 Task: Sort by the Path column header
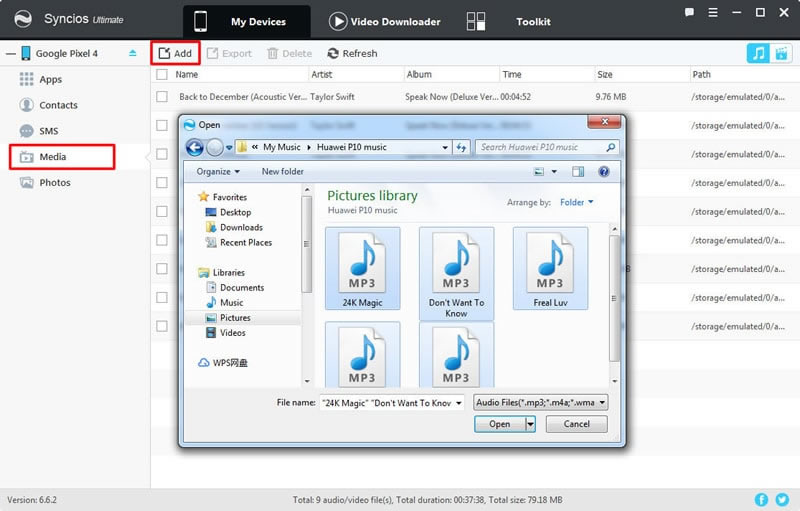click(702, 74)
